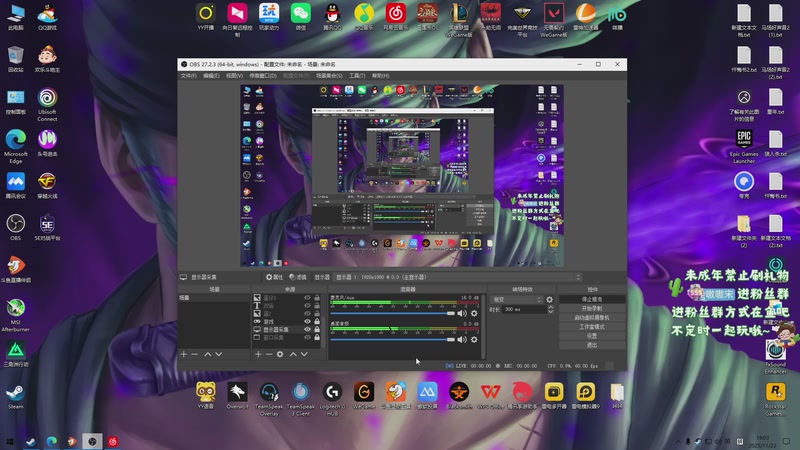Open the 网易云音乐 desktop icon
The height and width of the screenshot is (450, 800).
coord(395,17)
